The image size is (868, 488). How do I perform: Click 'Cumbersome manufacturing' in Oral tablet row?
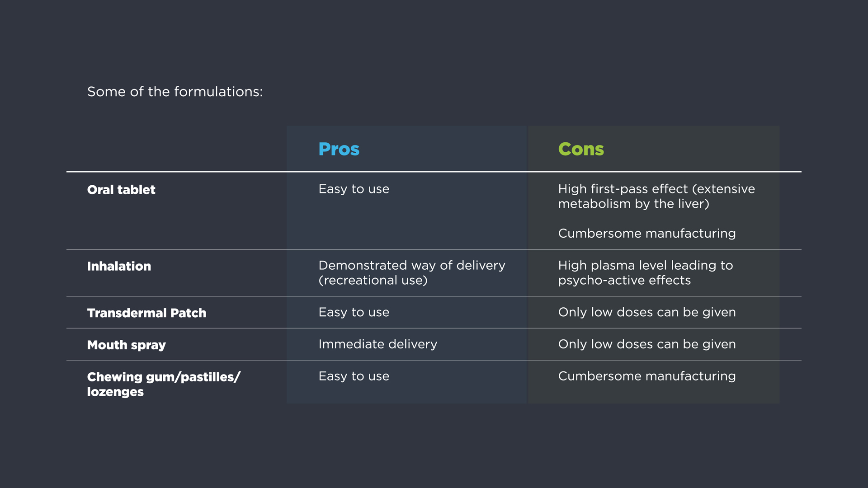pos(646,233)
